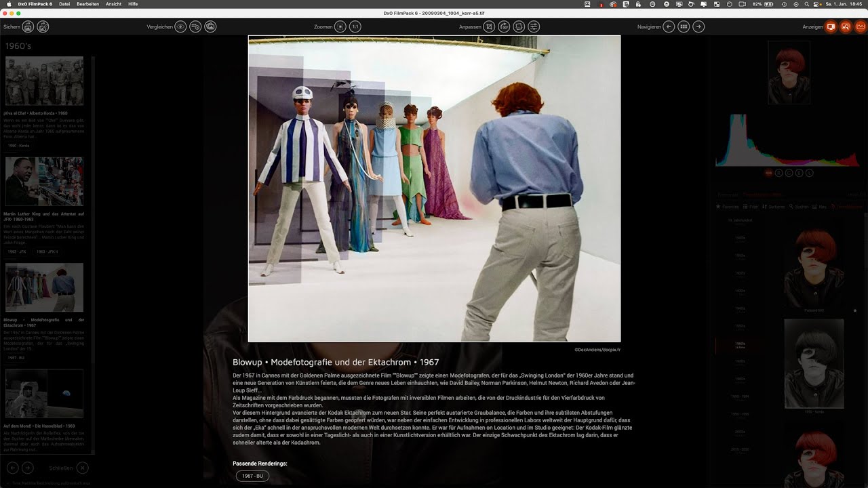Go to previous Time Machine entry arrow
Screen dimensions: 868x488
12,468
